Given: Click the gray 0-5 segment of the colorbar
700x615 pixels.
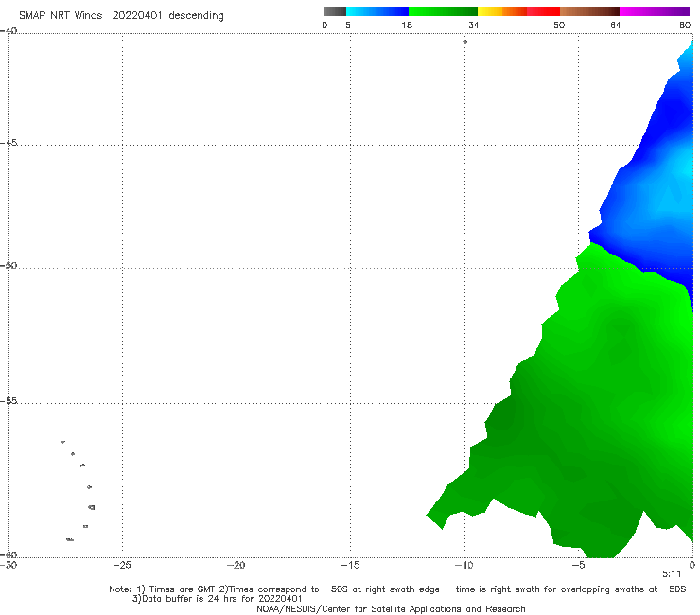Looking at the screenshot, I should (x=334, y=11).
